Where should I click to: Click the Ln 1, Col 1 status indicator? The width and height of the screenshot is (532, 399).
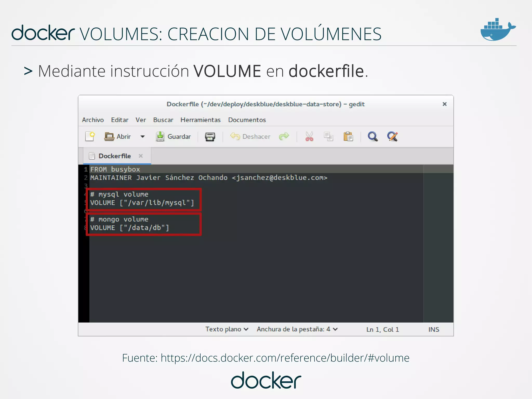coord(383,330)
